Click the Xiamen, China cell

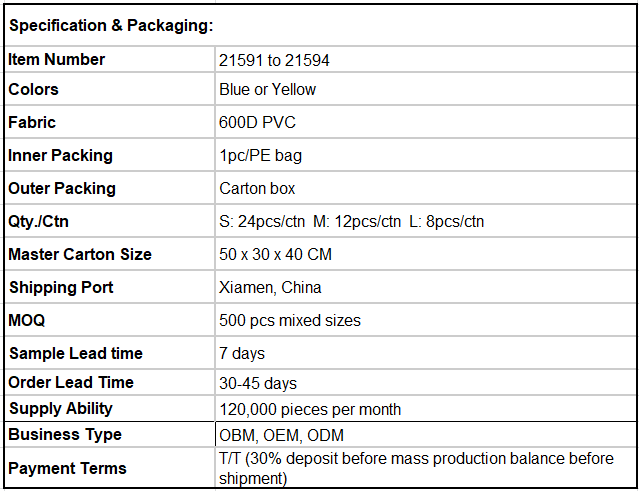pyautogui.click(x=271, y=288)
